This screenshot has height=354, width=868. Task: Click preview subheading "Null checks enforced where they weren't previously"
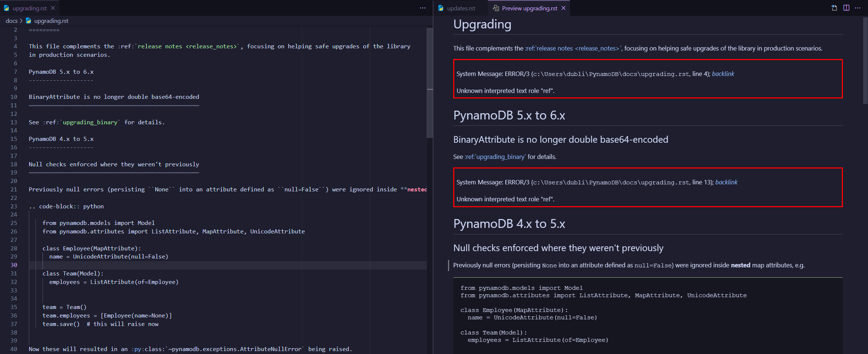click(558, 248)
